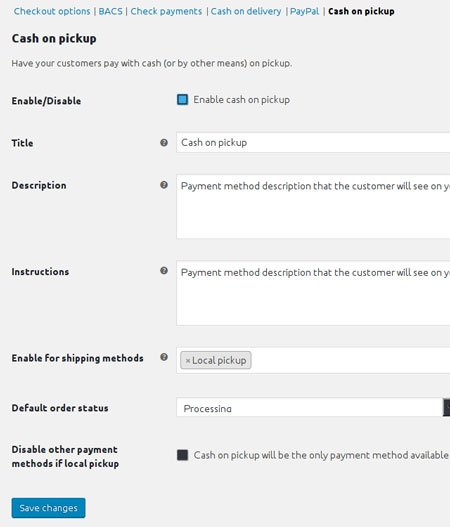450x527 pixels.
Task: Select the current Cash on pickup tab
Action: coord(361,11)
